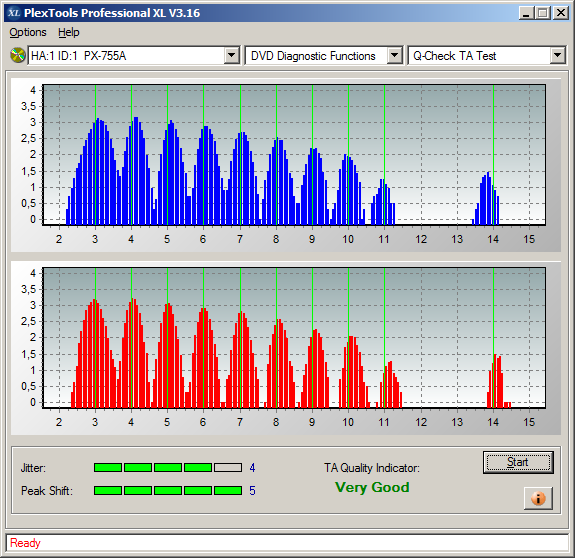Click the Ready status bar
This screenshot has height=558, width=575.
pos(287,543)
